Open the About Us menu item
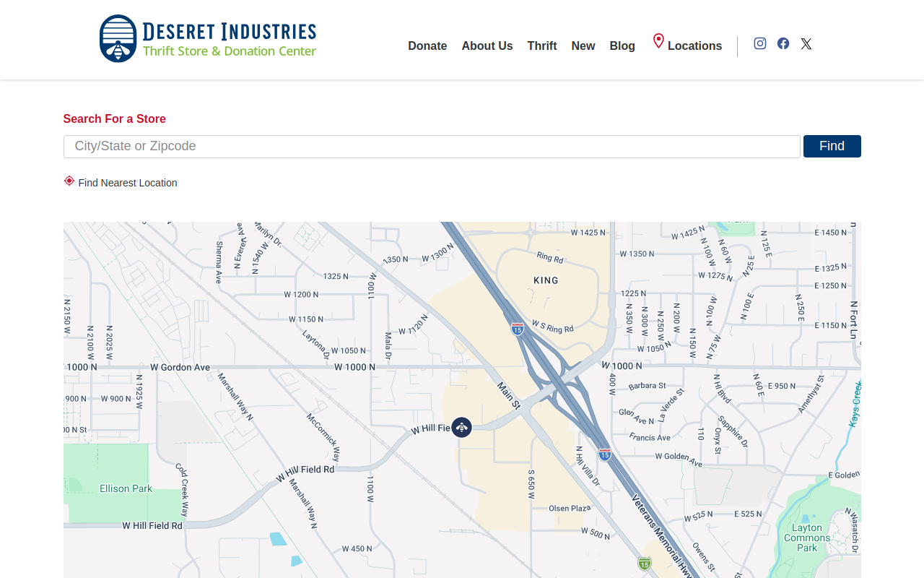Viewport: 924px width, 578px height. pyautogui.click(x=487, y=46)
